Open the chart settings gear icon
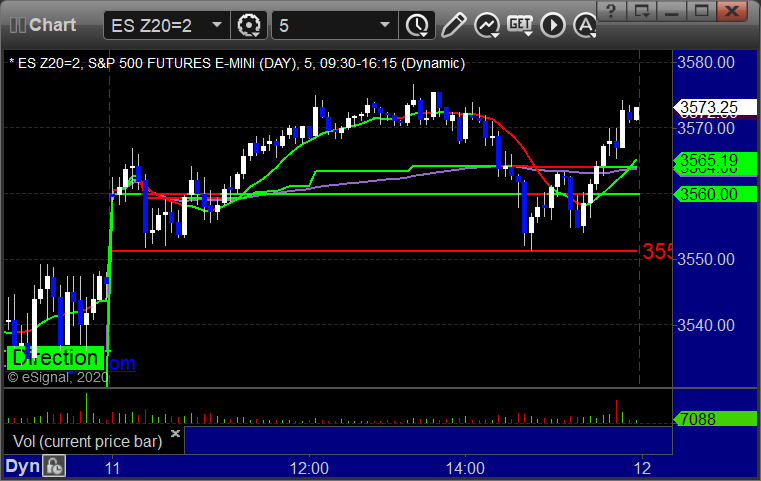 pyautogui.click(x=249, y=25)
